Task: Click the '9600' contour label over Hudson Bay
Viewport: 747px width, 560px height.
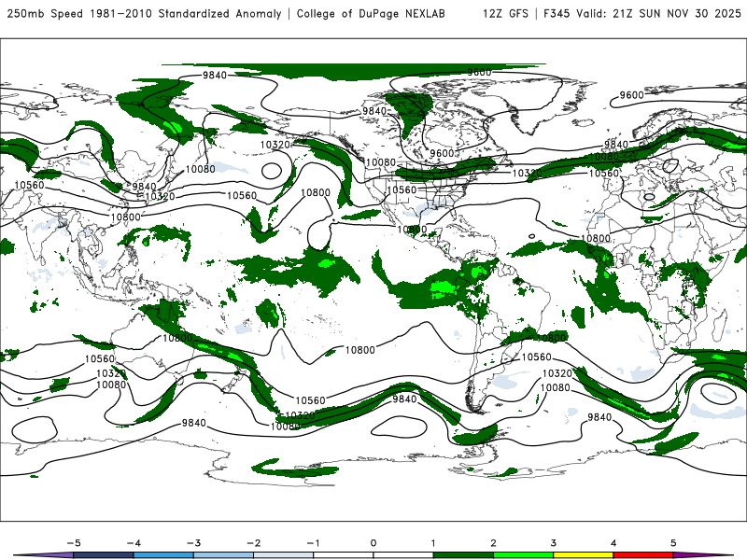Action: (x=442, y=153)
